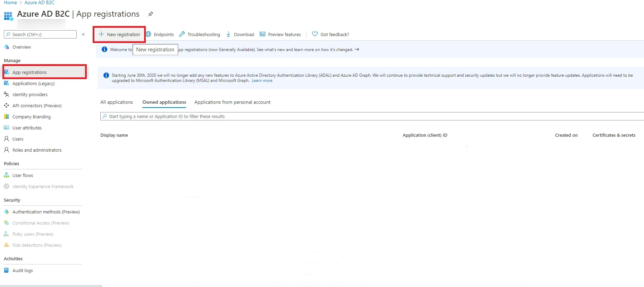Switch to Applications from personal account tab
This screenshot has width=644, height=287.
(232, 102)
